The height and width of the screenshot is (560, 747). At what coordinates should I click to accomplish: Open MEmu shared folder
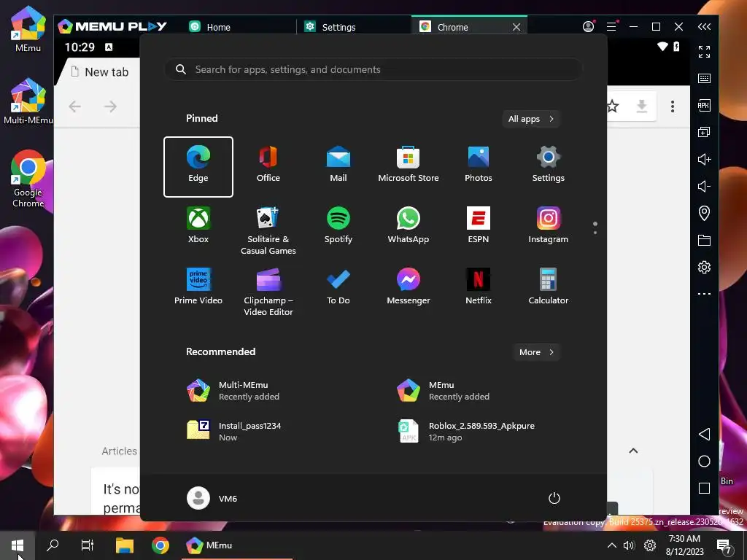(x=704, y=240)
